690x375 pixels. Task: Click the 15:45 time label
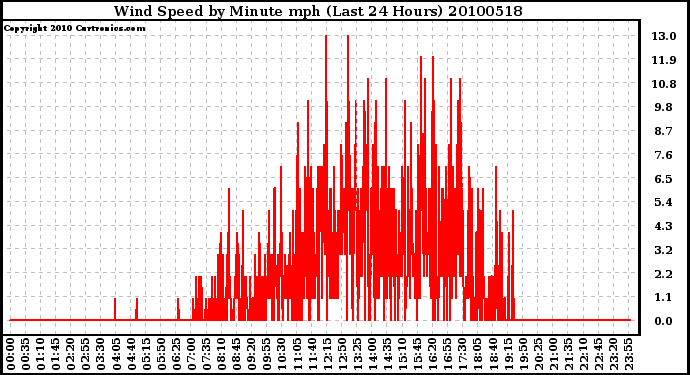(x=417, y=355)
